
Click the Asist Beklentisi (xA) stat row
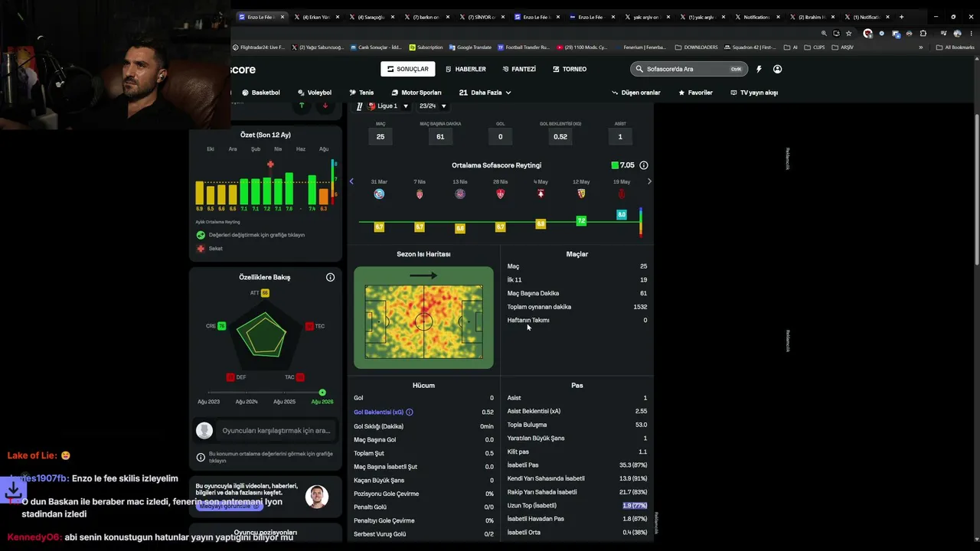pos(577,412)
